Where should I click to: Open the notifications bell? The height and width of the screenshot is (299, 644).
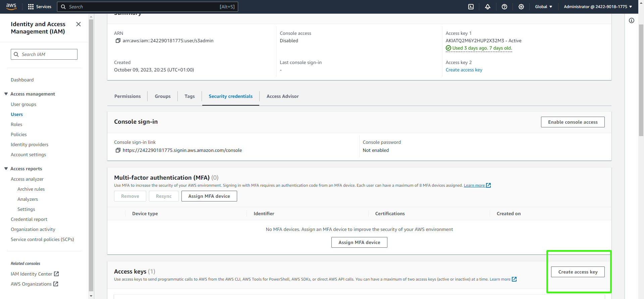tap(488, 7)
